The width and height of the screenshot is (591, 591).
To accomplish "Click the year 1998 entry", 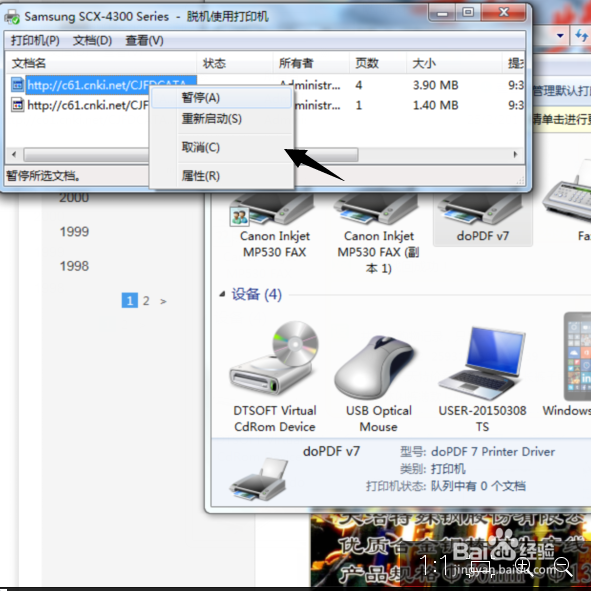I will click(x=74, y=266).
